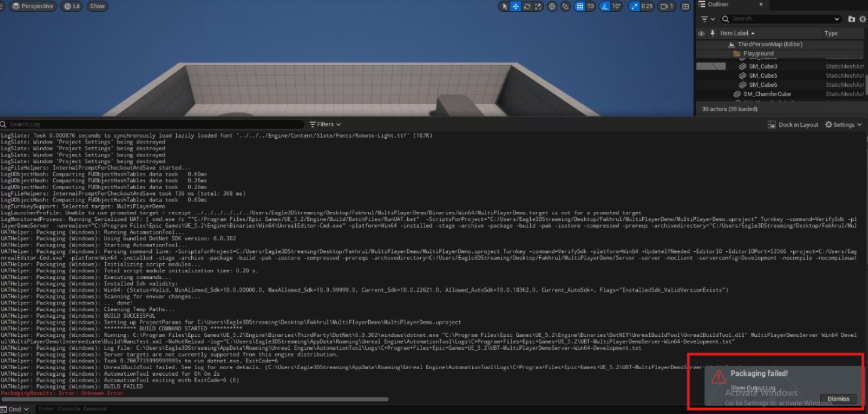Image resolution: width=868 pixels, height=414 pixels.
Task: Toggle scale snapping button
Action: [635, 7]
